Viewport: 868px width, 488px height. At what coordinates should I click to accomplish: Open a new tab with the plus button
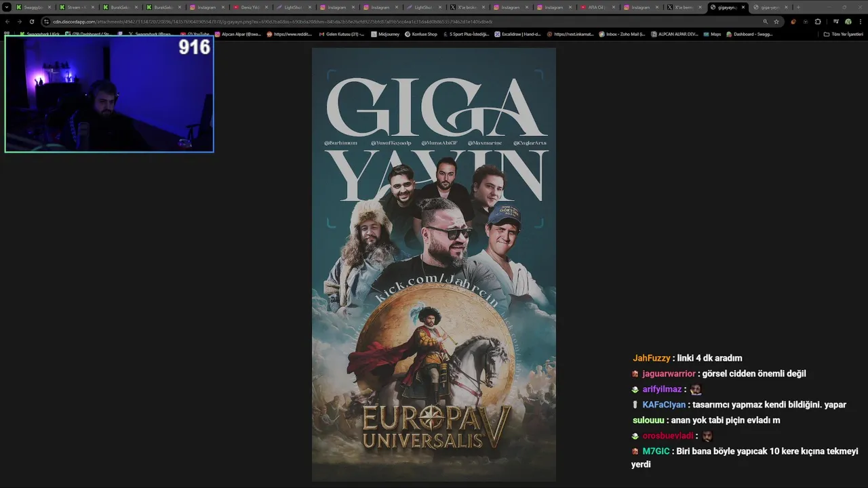(798, 7)
